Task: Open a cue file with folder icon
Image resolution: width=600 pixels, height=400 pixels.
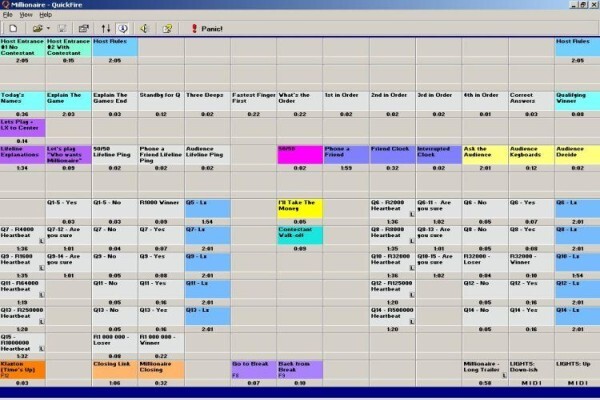Action: [x=37, y=29]
